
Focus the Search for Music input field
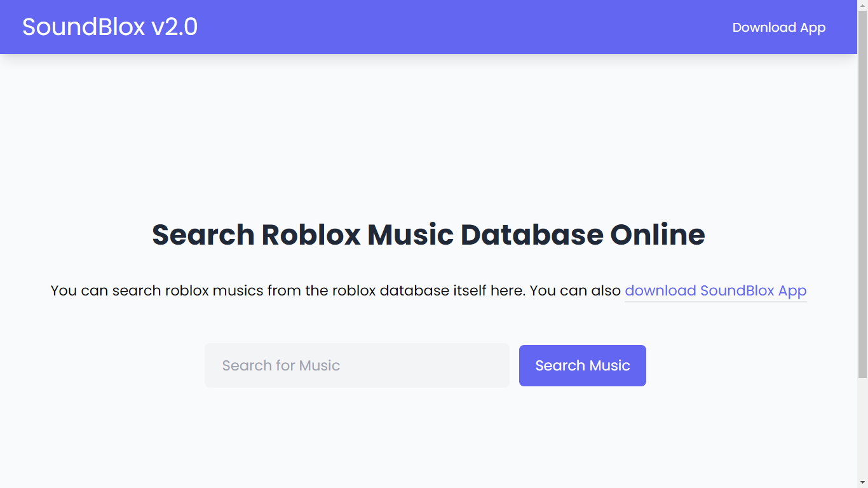click(x=357, y=365)
